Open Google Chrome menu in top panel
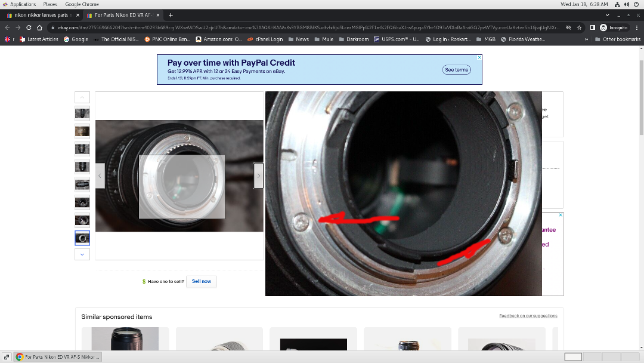The width and height of the screenshot is (644, 363). 82,4
